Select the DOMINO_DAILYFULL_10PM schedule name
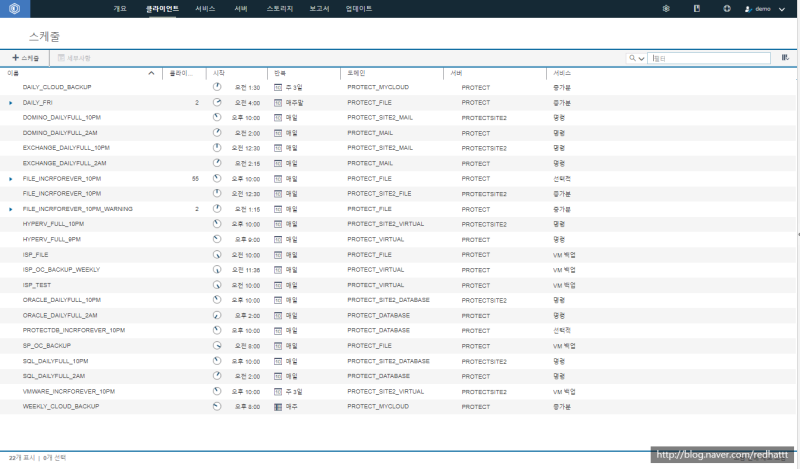This screenshot has width=800, height=469. [62, 117]
